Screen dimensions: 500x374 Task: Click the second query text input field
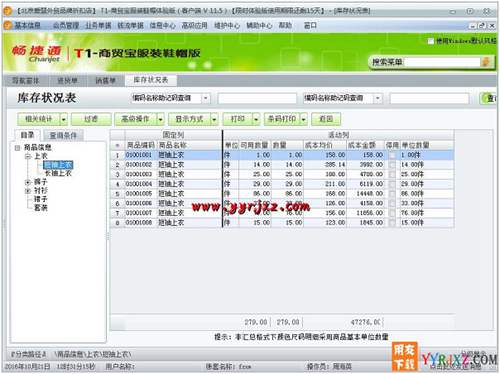point(429,98)
